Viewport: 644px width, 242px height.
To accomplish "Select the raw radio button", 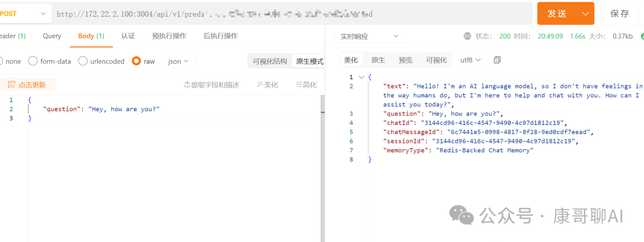I will 137,61.
